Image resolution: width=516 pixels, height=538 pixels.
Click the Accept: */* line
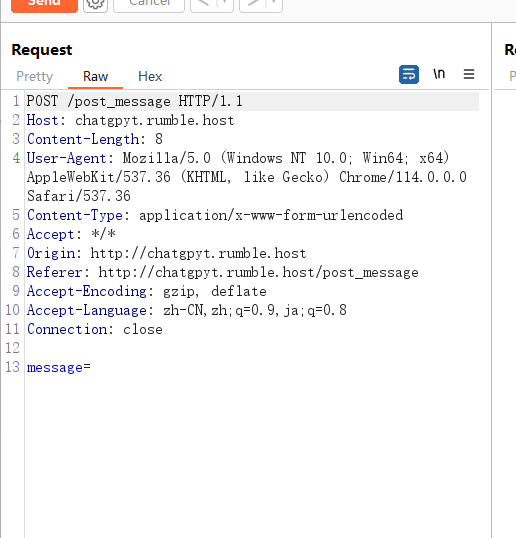(71, 234)
